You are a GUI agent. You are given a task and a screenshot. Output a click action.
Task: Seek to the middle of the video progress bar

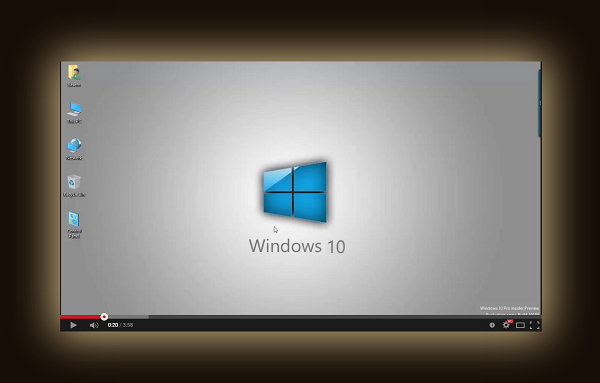click(301, 317)
